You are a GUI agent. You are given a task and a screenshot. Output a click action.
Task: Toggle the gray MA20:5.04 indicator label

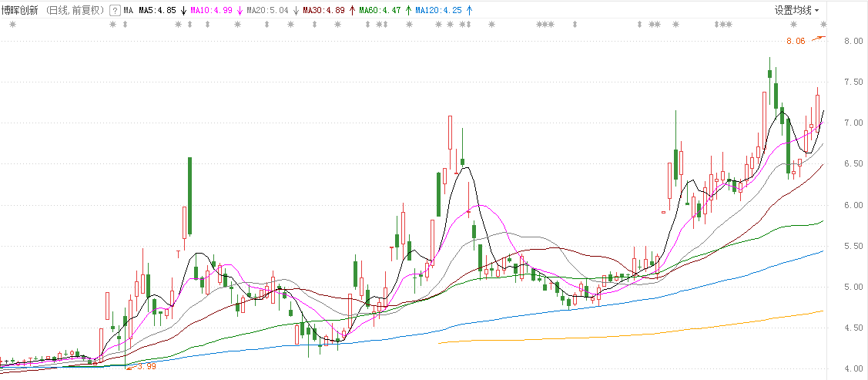coord(267,11)
